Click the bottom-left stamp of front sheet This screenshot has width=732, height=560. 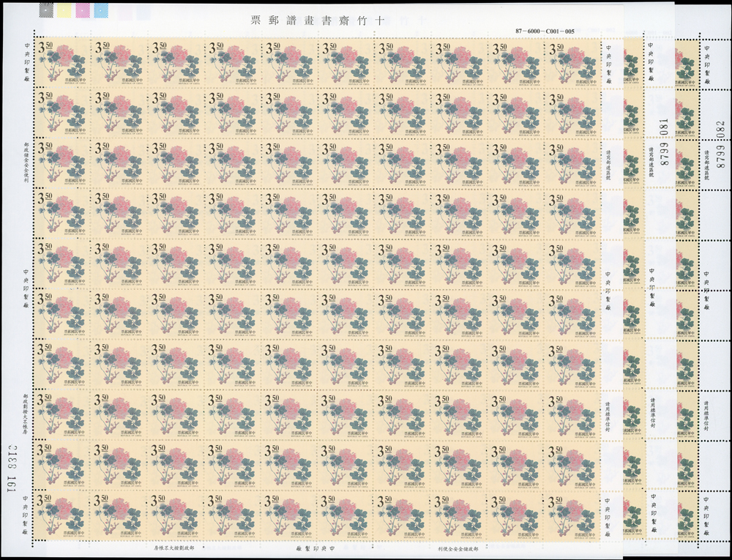(61, 517)
